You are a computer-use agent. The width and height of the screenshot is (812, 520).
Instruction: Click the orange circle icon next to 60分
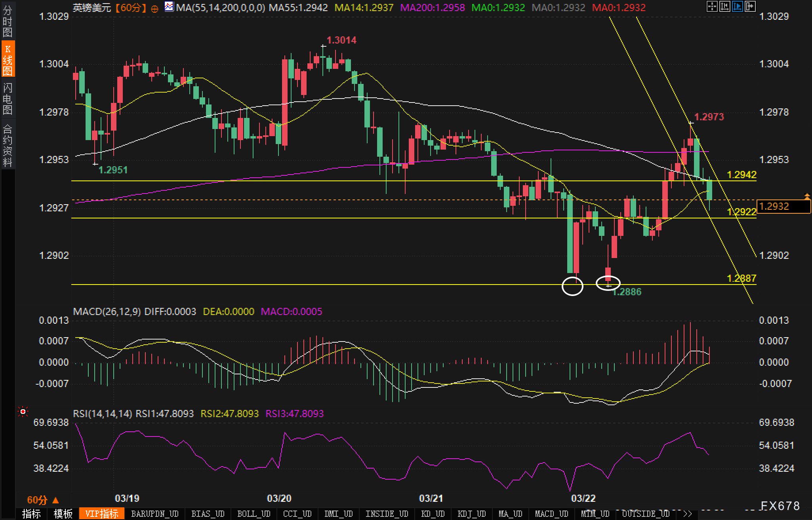point(155,8)
